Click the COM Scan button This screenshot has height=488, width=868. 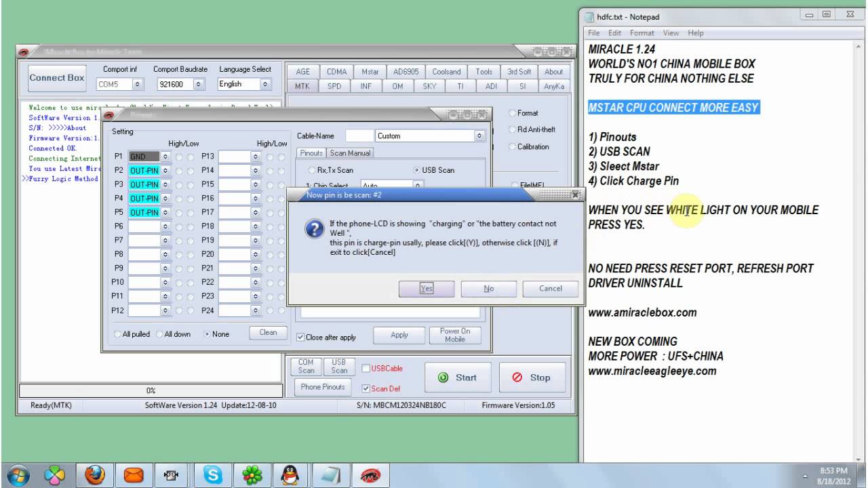pyautogui.click(x=307, y=367)
